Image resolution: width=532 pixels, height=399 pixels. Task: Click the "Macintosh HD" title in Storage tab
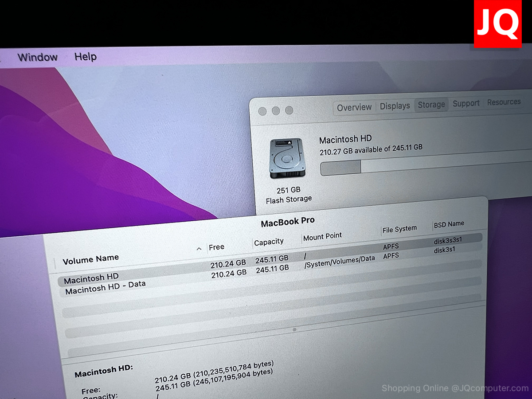(345, 139)
